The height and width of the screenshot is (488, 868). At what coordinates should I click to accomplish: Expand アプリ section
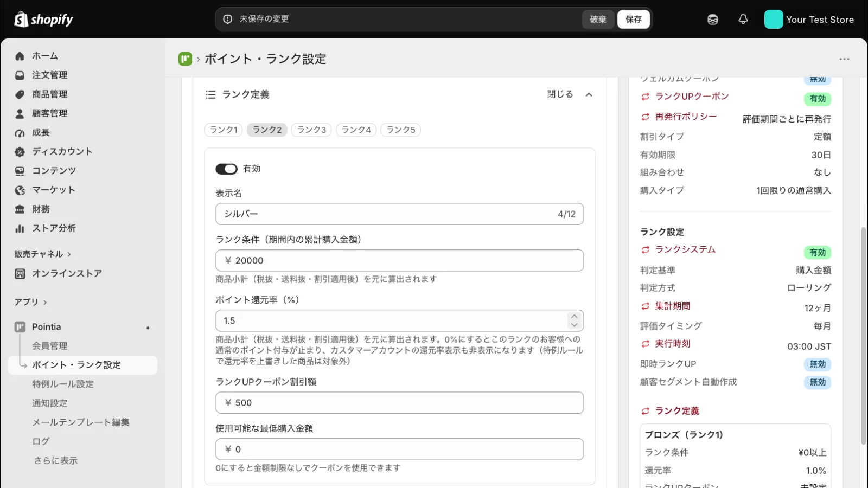click(x=30, y=302)
